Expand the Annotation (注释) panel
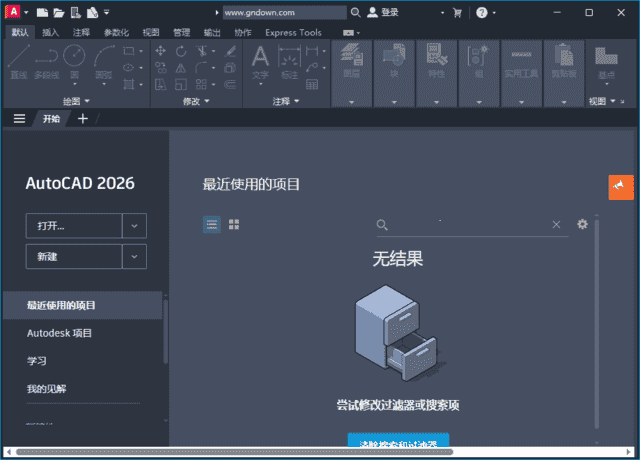Viewport: 640px width, 460px height. pos(286,101)
